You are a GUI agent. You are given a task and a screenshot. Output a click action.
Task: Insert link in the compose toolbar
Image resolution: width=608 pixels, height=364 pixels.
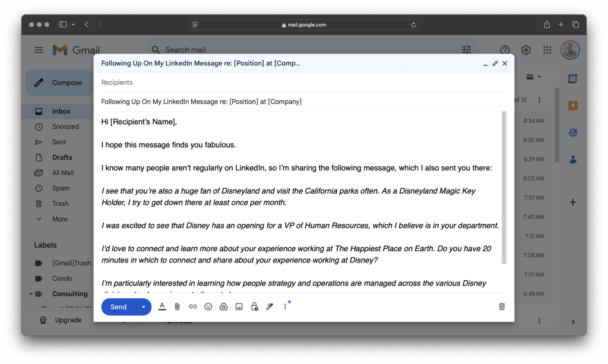coord(193,306)
